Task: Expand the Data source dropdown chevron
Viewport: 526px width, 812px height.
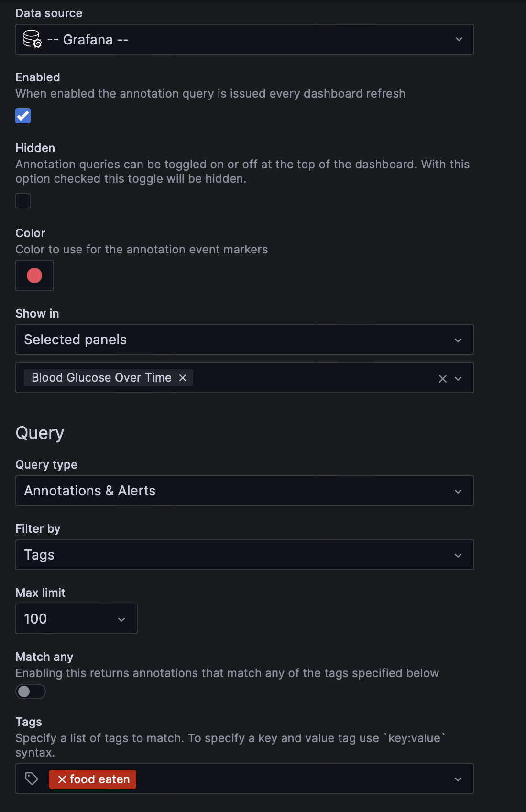Action: pyautogui.click(x=459, y=39)
